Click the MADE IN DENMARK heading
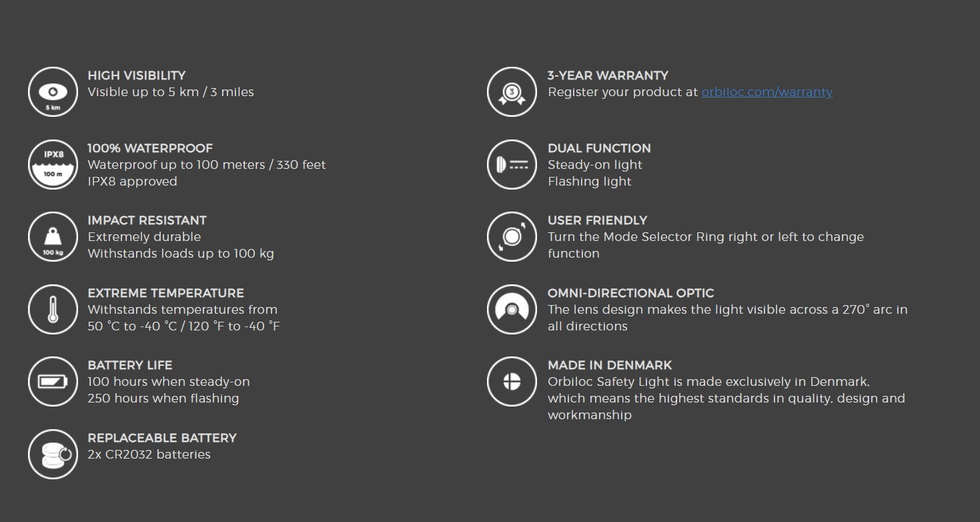The width and height of the screenshot is (980, 522). tap(610, 365)
